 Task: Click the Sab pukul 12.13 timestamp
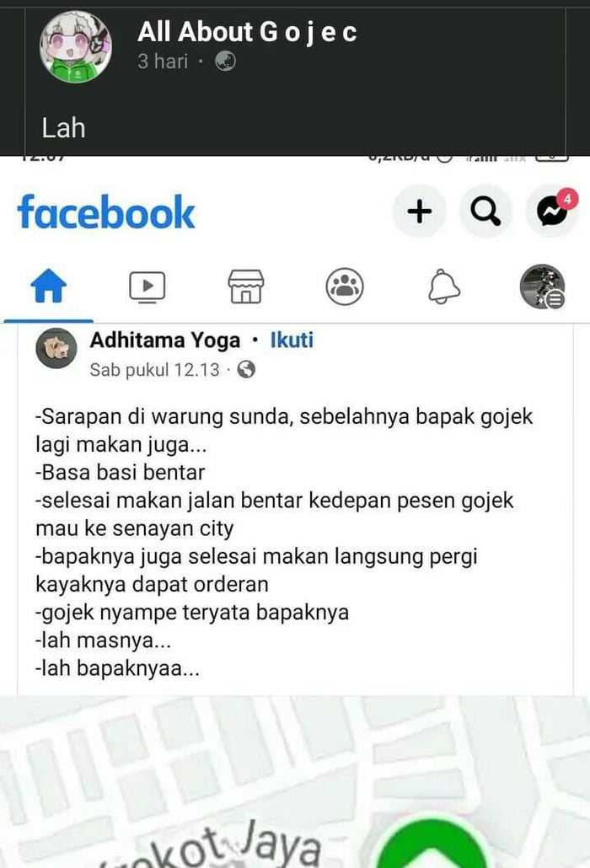(x=154, y=369)
